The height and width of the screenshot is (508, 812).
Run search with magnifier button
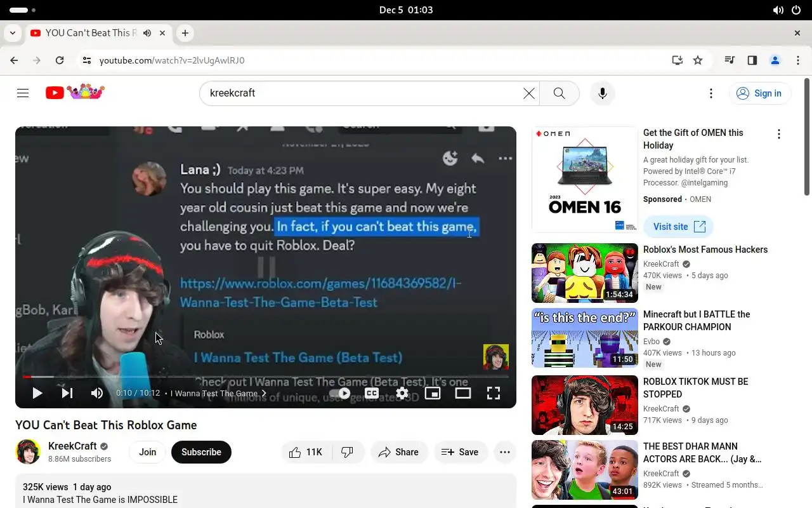(x=559, y=93)
